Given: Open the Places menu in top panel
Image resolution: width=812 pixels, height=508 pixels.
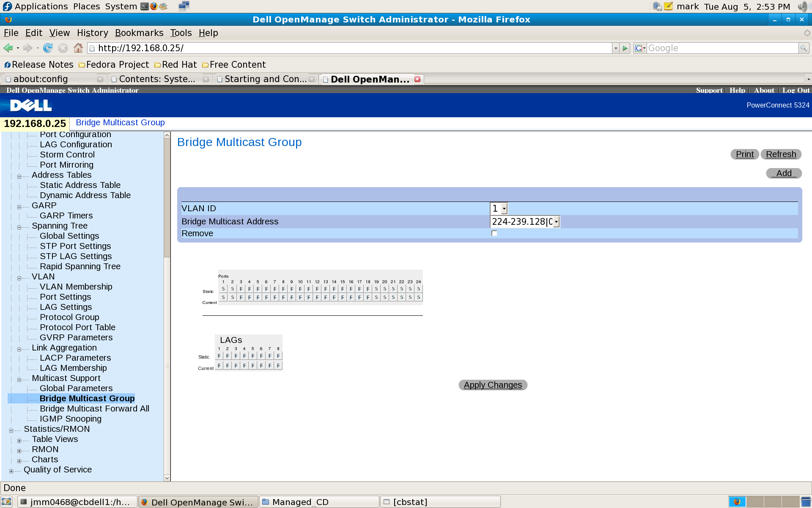Looking at the screenshot, I should pyautogui.click(x=86, y=6).
